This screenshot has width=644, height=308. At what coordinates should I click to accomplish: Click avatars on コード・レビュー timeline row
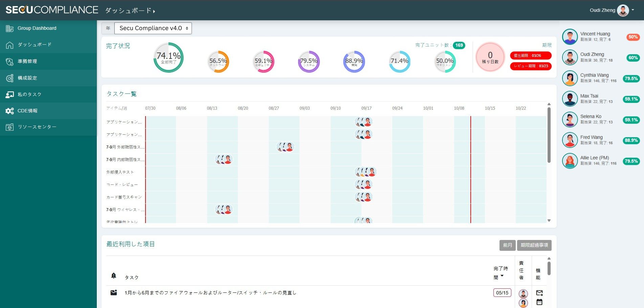coord(363,184)
